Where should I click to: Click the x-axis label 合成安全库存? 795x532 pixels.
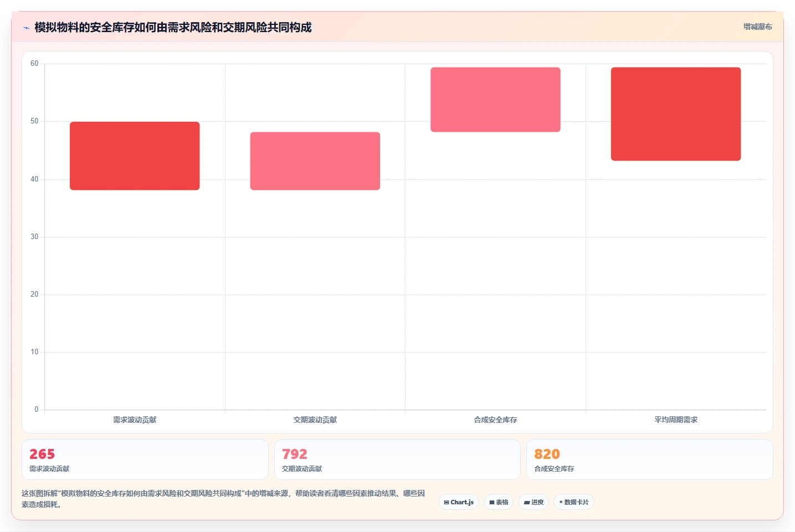495,420
